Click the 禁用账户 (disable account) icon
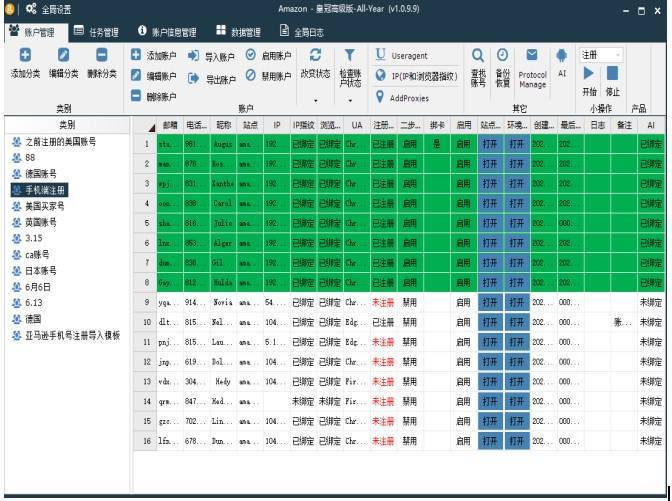This screenshot has height=501, width=672. (251, 75)
